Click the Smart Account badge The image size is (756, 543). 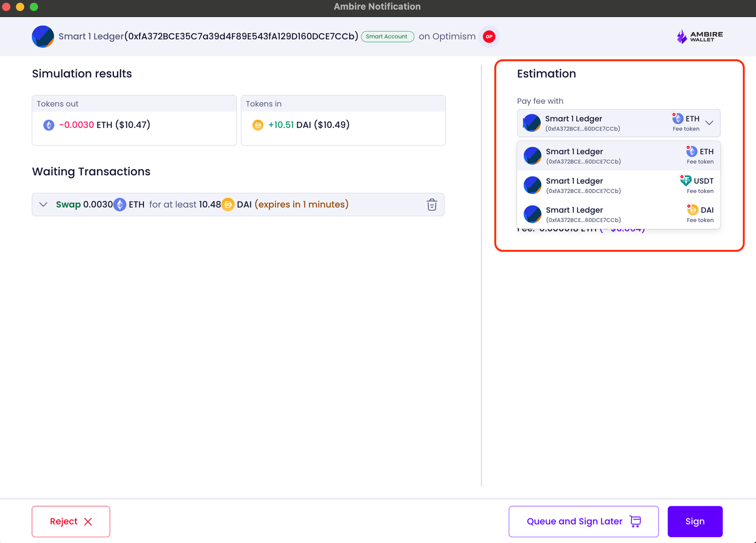point(387,37)
